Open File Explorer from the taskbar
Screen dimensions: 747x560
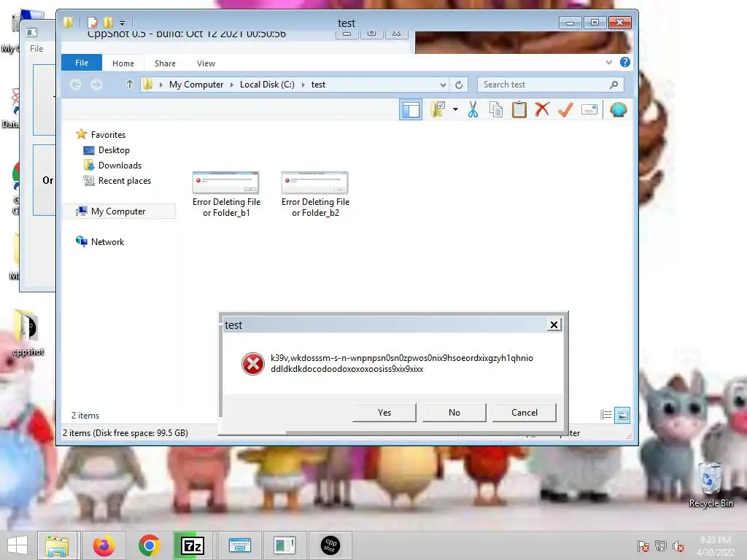click(x=57, y=545)
